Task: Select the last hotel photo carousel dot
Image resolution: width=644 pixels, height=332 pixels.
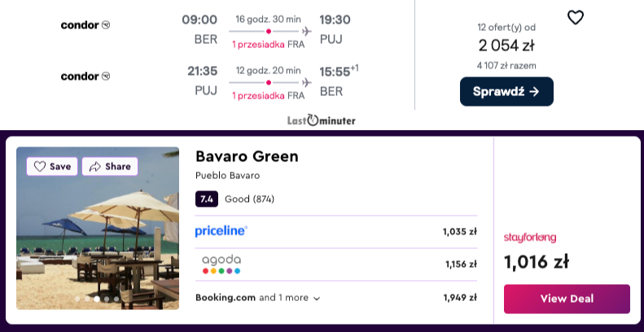Action: [116, 299]
